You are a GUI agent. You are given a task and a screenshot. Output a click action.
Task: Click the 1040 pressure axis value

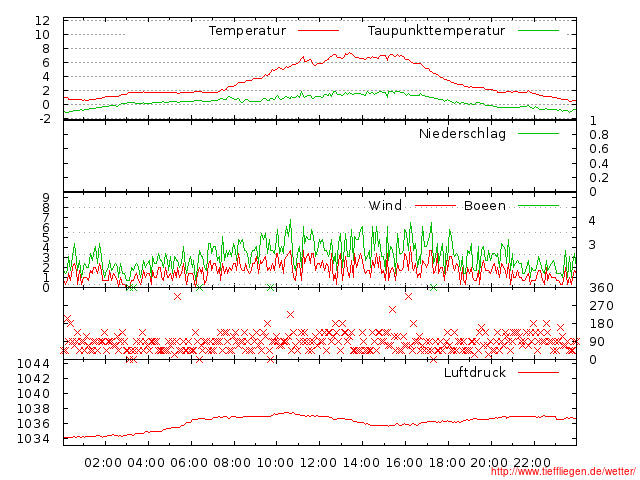click(x=33, y=393)
